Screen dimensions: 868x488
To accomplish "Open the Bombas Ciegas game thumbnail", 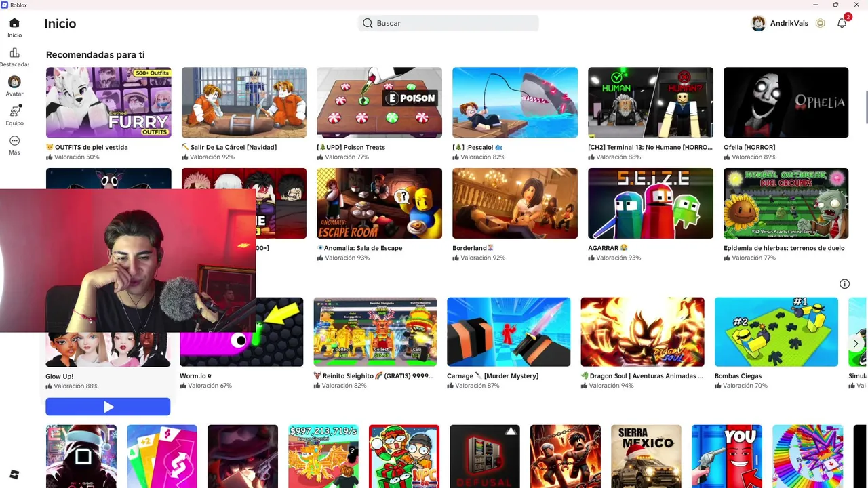I will click(776, 332).
